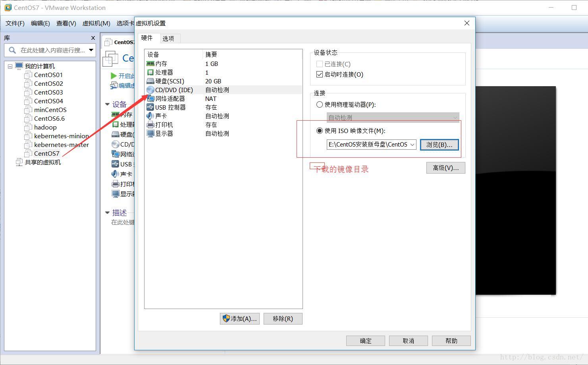Viewport: 588px width, 365px height.
Task: Click the printer icon in background device list
Action: pos(115,184)
